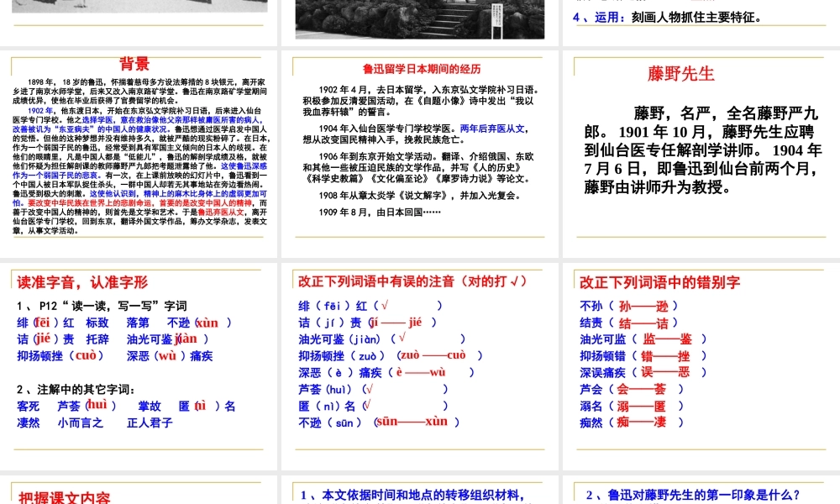Click the row 油光可鉴(jiàn)（√）
Image resolution: width=840 pixels, height=504 pixels.
[382, 339]
